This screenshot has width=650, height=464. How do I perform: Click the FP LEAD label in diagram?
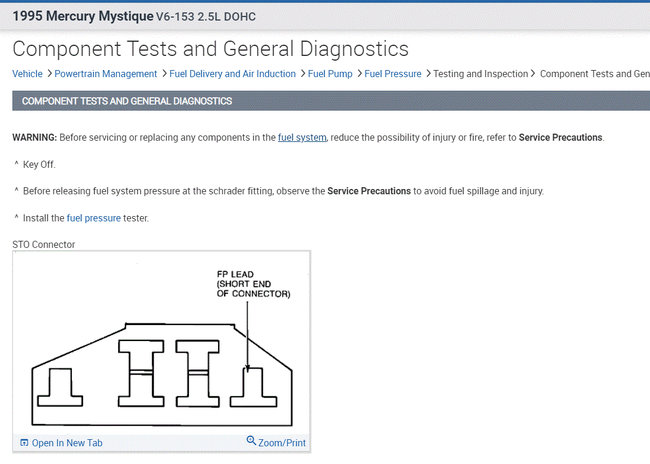pos(253,284)
